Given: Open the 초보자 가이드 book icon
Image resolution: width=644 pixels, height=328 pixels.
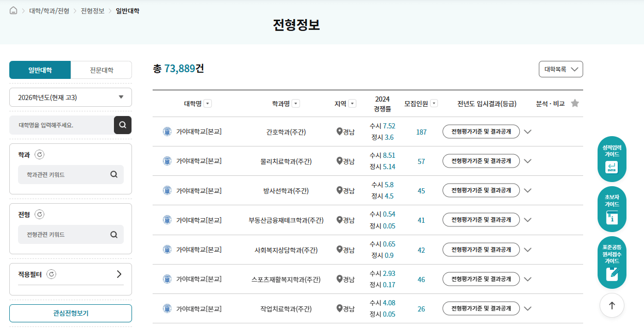Looking at the screenshot, I should pos(612,209).
